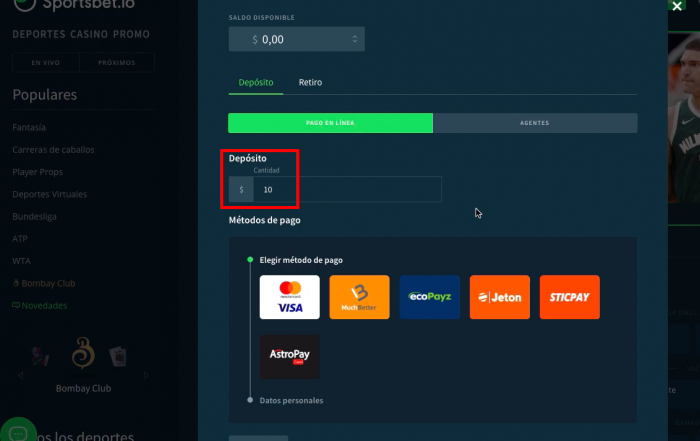Focus the deposit Cantidad input field
This screenshot has height=441, width=700.
[347, 189]
